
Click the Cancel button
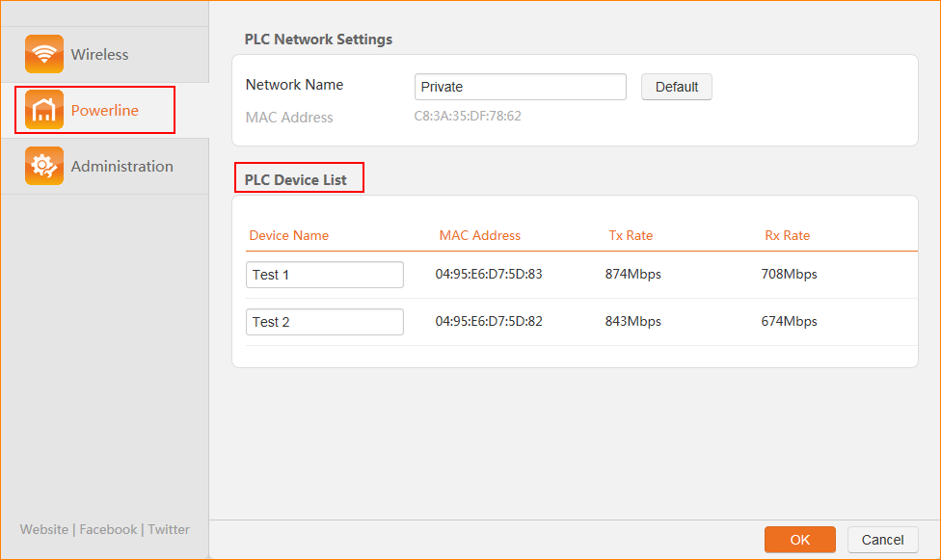click(x=882, y=540)
